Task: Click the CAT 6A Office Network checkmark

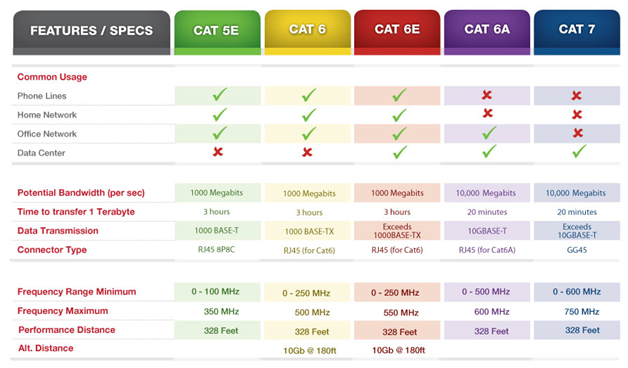Action: tap(489, 133)
